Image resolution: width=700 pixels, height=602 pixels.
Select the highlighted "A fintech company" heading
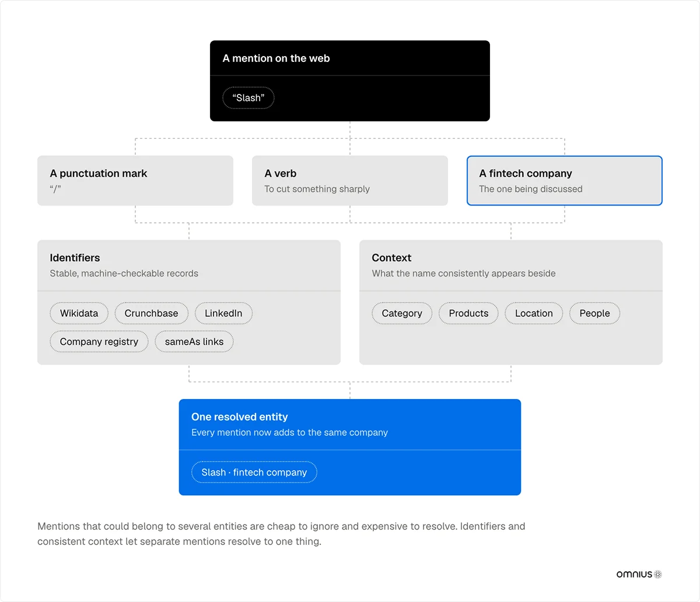click(526, 173)
